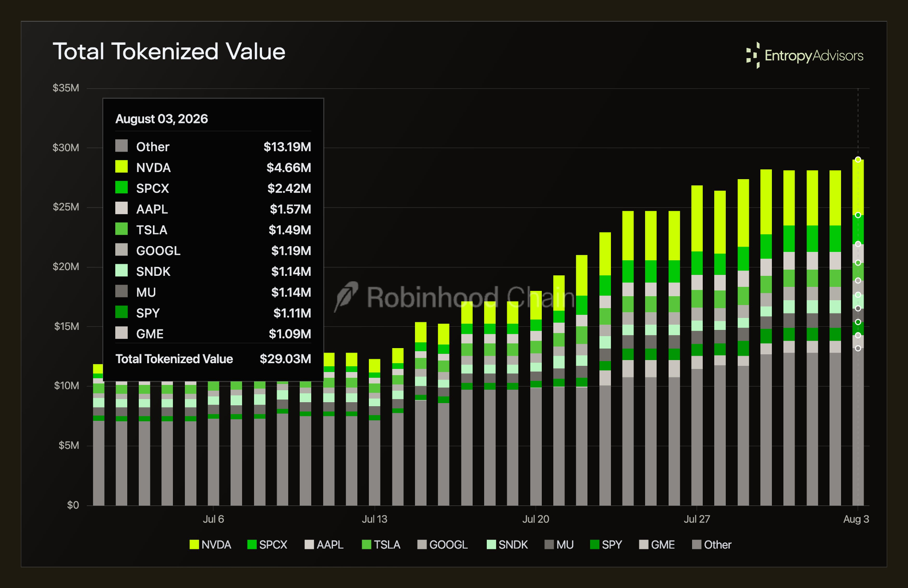Click the chart heading 'Total Tokenized Value'

click(169, 51)
